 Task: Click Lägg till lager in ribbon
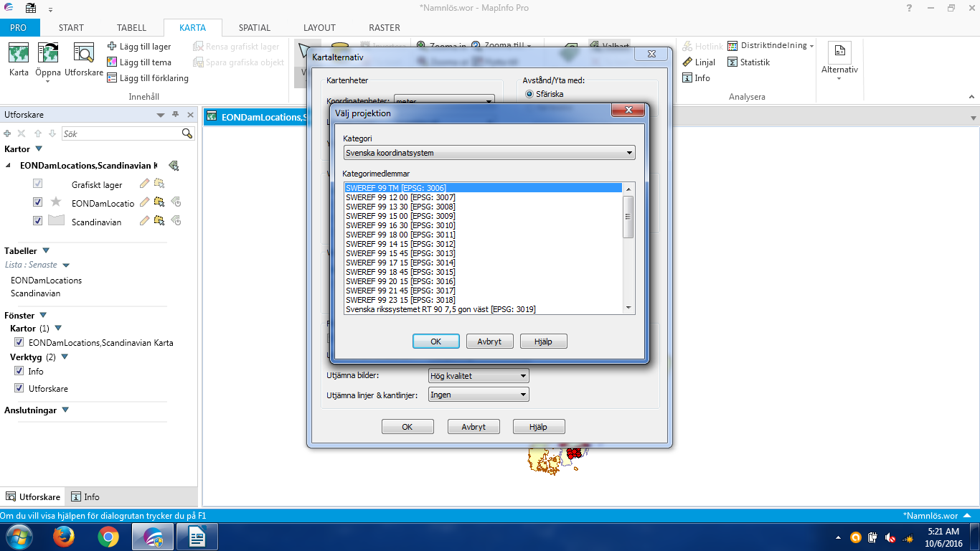coord(139,47)
